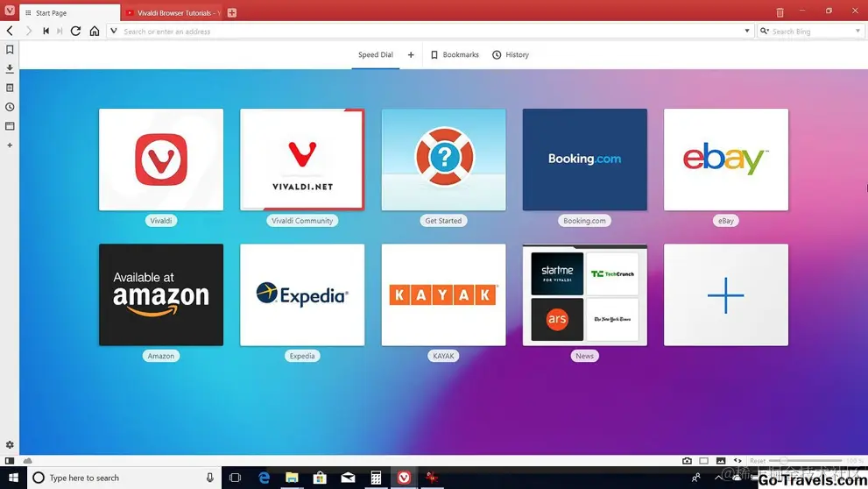
Task: Open the Vivaldi menu logo button
Action: (10, 11)
